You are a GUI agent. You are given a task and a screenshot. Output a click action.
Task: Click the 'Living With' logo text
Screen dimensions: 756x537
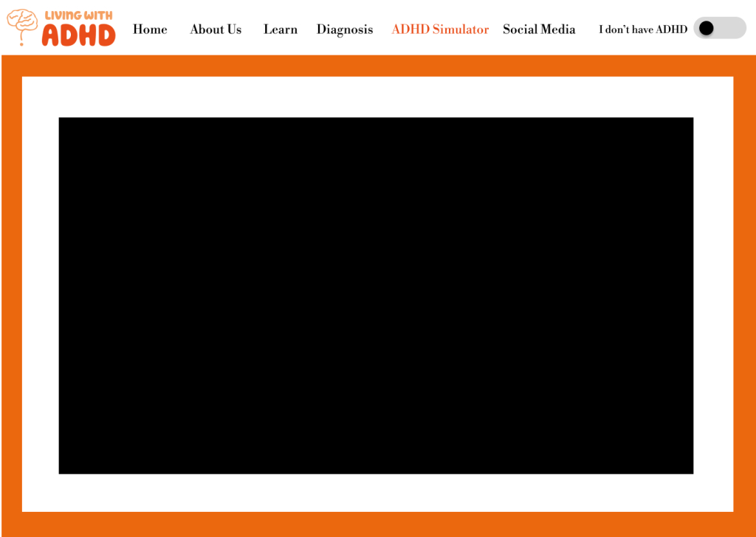click(x=78, y=15)
